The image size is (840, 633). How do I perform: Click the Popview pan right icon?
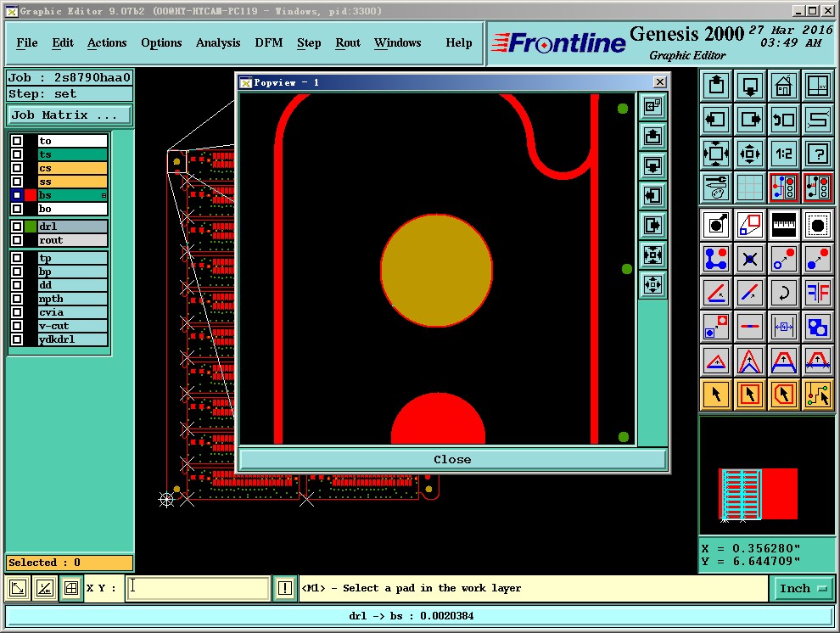point(653,225)
